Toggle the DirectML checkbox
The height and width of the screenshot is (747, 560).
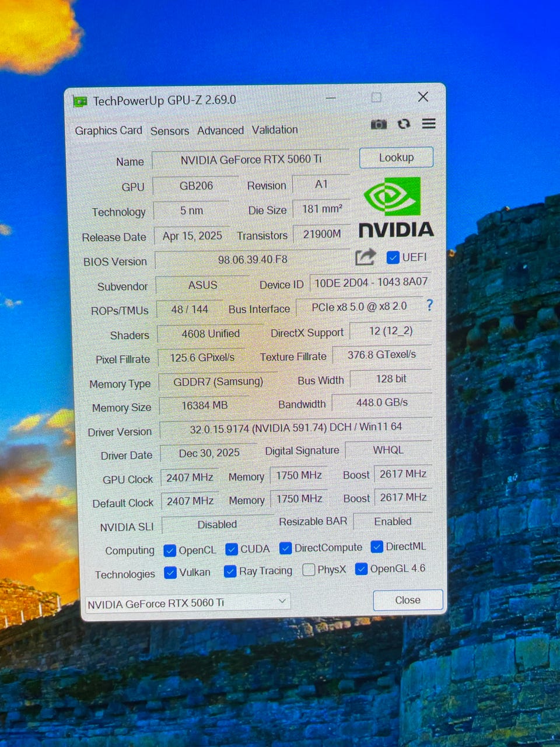[377, 546]
